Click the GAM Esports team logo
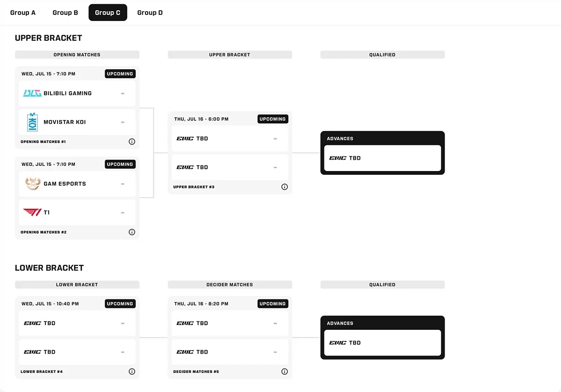This screenshot has height=392, width=561. tap(33, 184)
